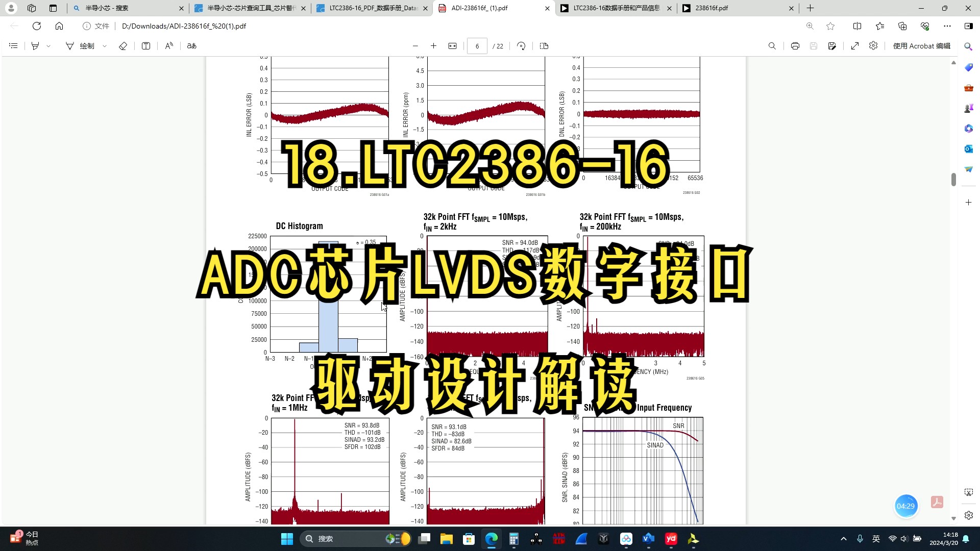Go to the browser home page
This screenshot has width=980, height=551.
[59, 26]
